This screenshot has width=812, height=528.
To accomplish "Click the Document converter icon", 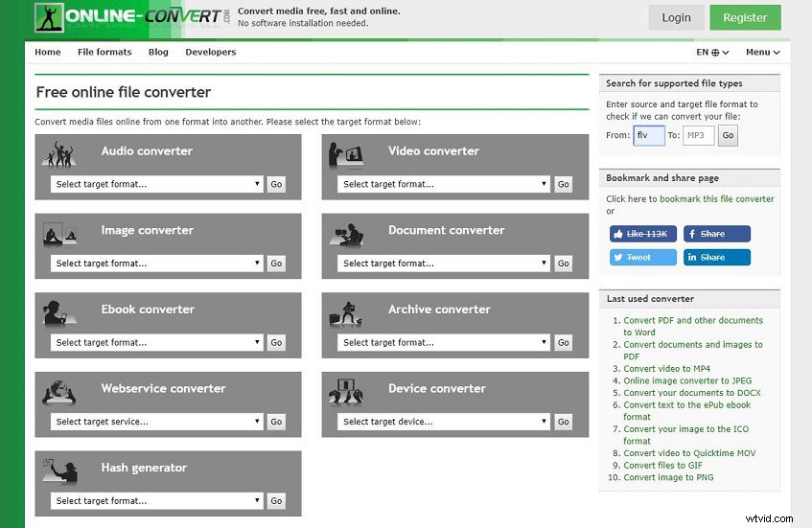I will click(x=346, y=235).
